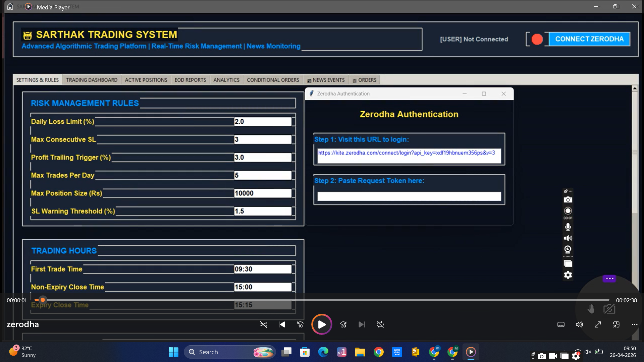The height and width of the screenshot is (362, 644).
Task: Click record button on floating recorder toolbar
Action: coord(568,211)
